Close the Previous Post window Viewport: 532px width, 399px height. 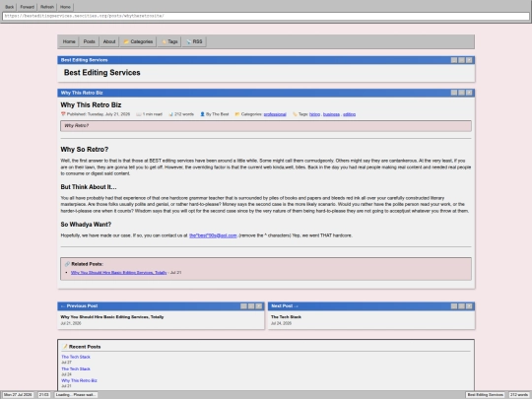coord(258,306)
